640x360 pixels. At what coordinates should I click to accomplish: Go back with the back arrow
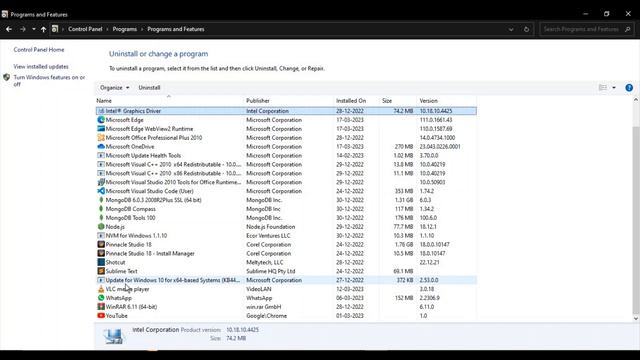(x=9, y=29)
